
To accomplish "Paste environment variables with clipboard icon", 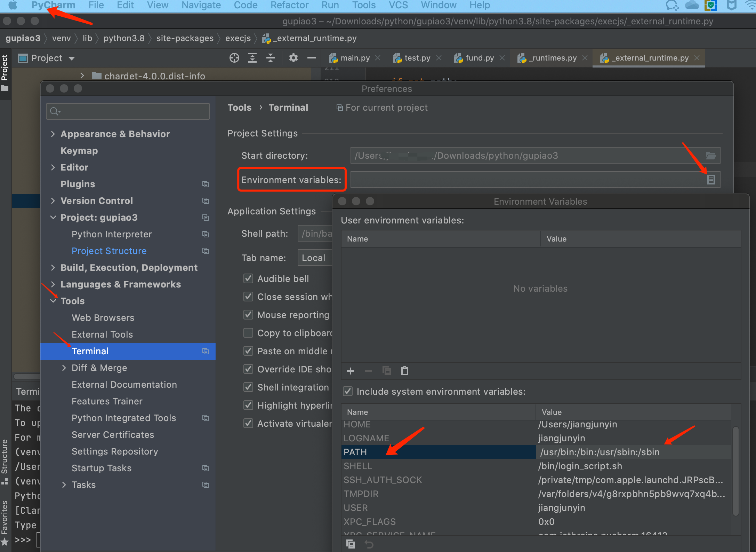I will [405, 371].
